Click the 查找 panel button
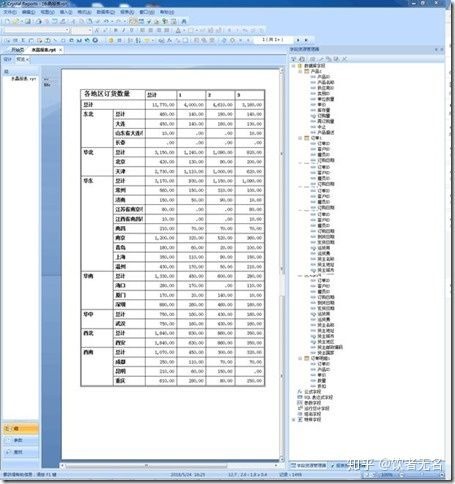Viewport: 455px width, 484px height. (x=20, y=452)
